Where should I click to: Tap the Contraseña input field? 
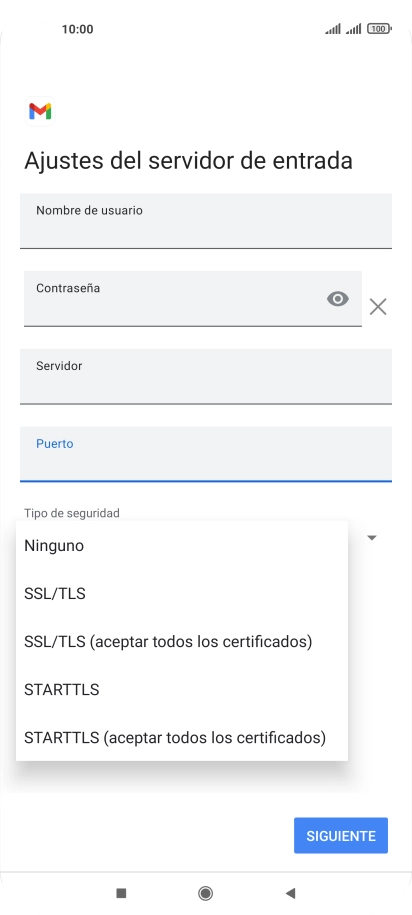[193, 299]
